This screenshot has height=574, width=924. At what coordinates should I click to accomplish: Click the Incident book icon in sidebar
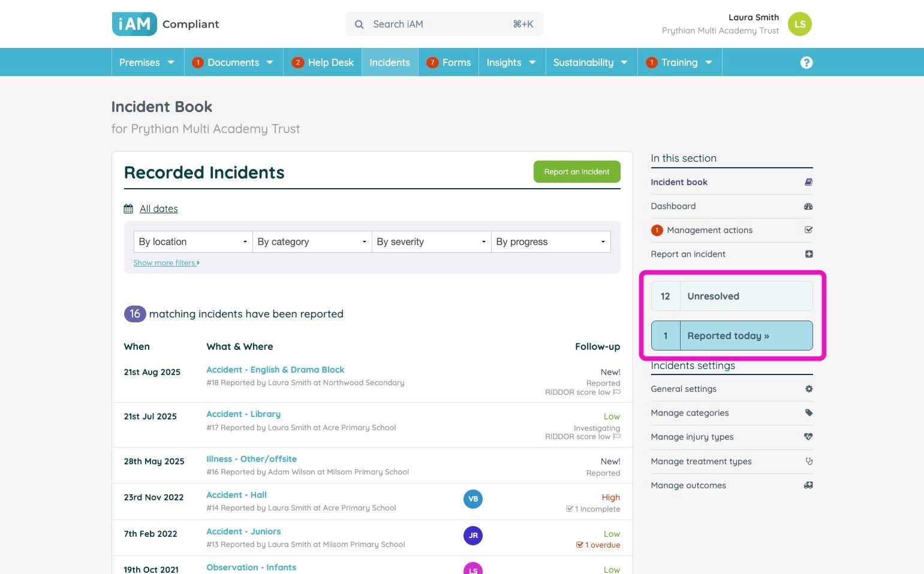pyautogui.click(x=808, y=182)
